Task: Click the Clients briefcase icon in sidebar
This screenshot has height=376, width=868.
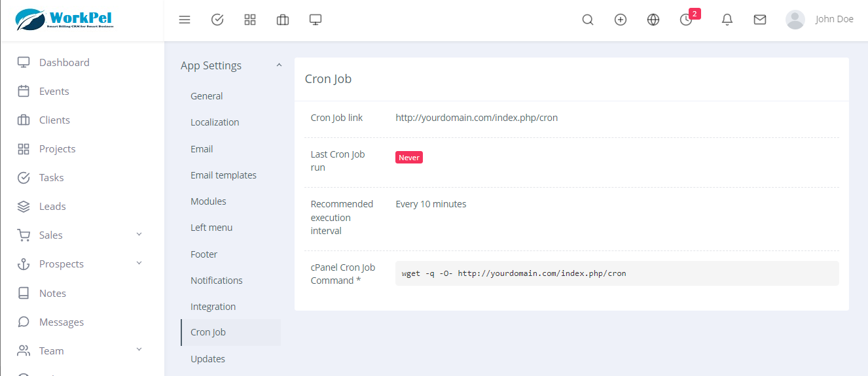Action: (x=24, y=120)
